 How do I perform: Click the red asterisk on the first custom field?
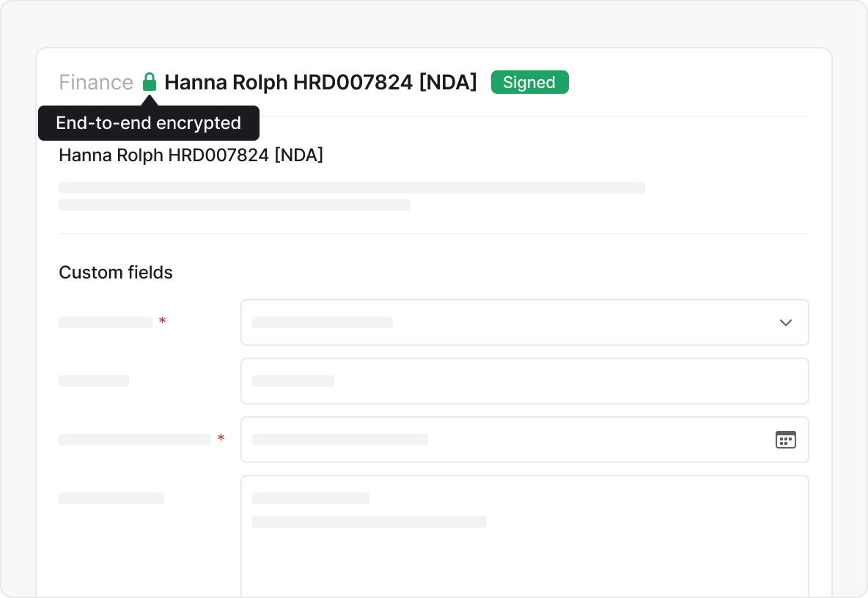[162, 322]
